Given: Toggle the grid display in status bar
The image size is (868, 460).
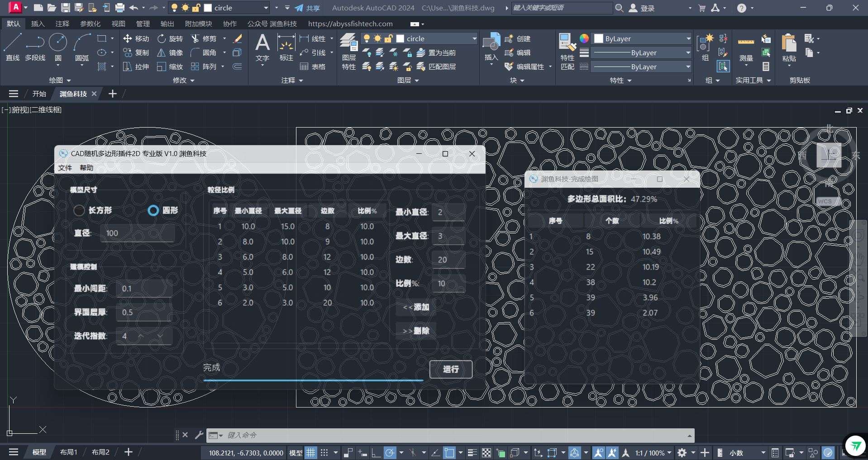Looking at the screenshot, I should tap(310, 453).
